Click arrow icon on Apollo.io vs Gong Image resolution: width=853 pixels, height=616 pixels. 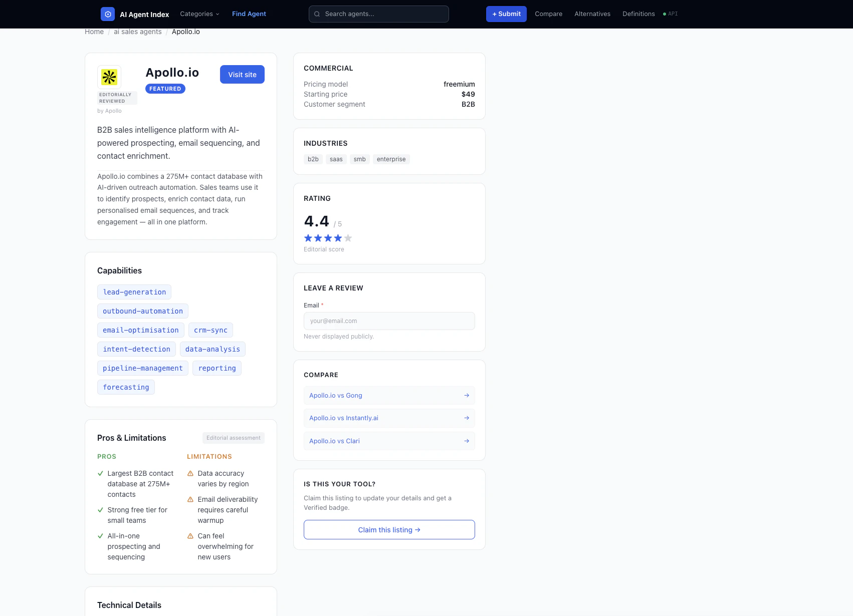pyautogui.click(x=467, y=396)
